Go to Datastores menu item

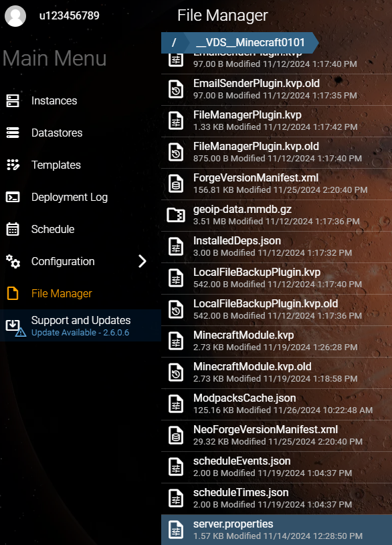tap(57, 133)
